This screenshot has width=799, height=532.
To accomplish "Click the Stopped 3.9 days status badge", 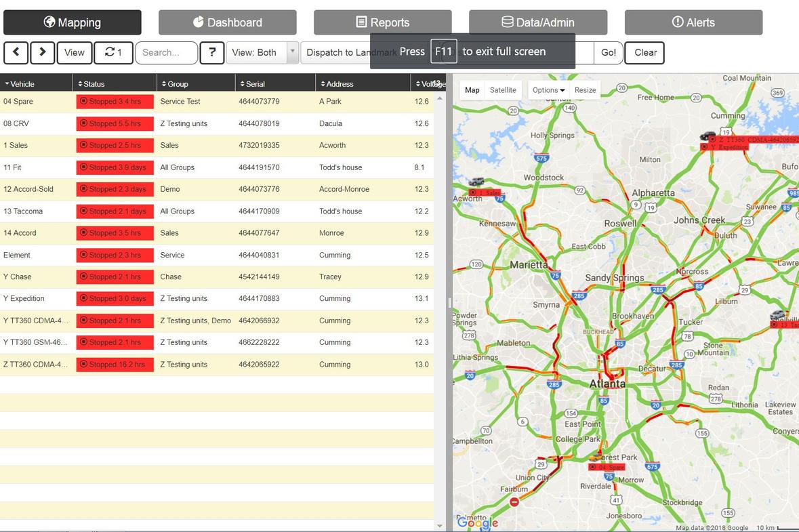I will tap(115, 167).
